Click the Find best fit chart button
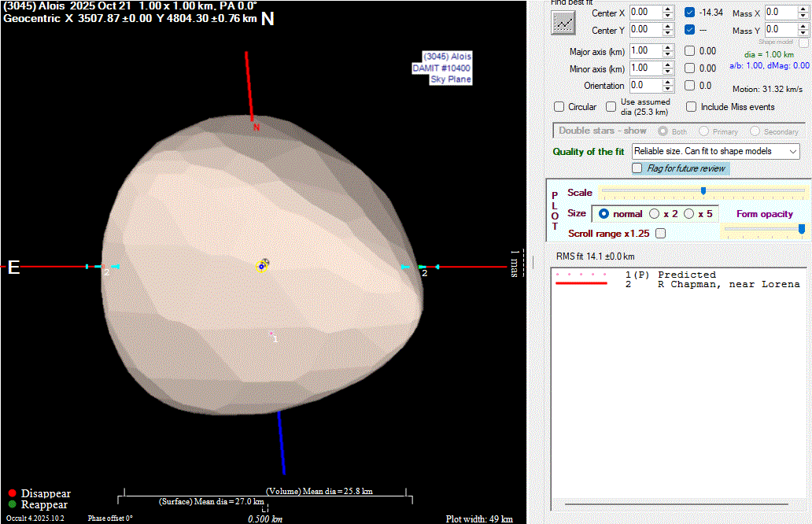 pyautogui.click(x=563, y=23)
